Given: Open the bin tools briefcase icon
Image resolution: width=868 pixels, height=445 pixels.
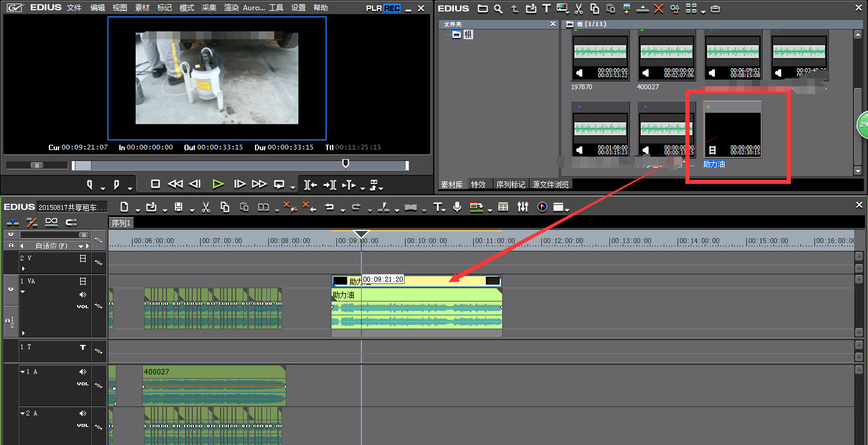Looking at the screenshot, I should (715, 8).
